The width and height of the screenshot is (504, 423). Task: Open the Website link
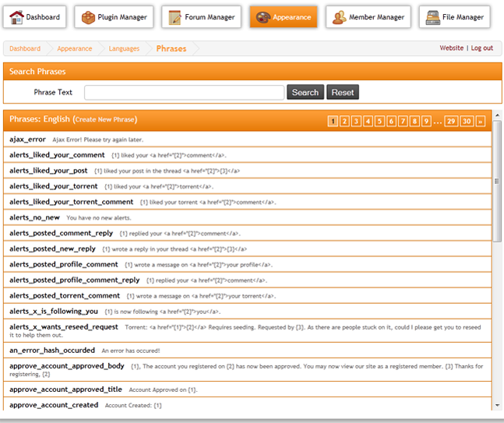tap(452, 48)
